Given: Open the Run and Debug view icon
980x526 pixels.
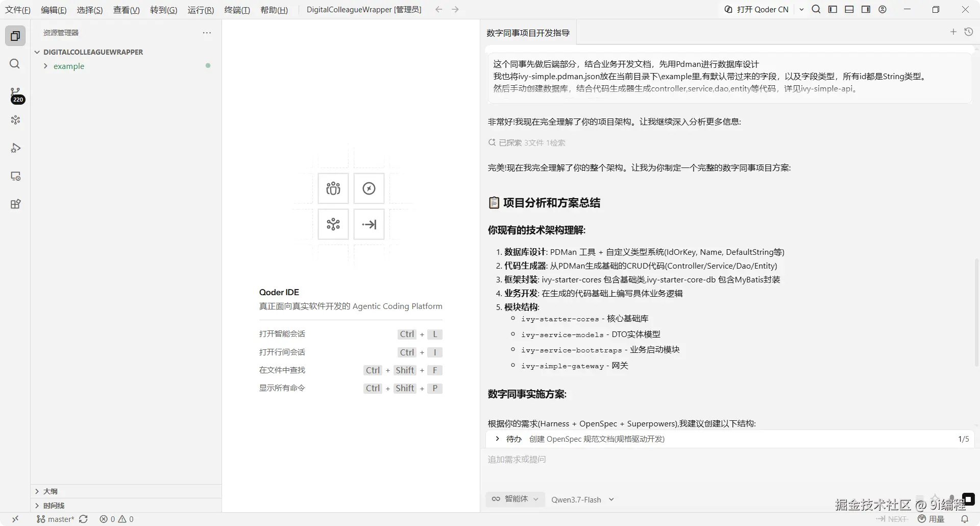Looking at the screenshot, I should [15, 148].
